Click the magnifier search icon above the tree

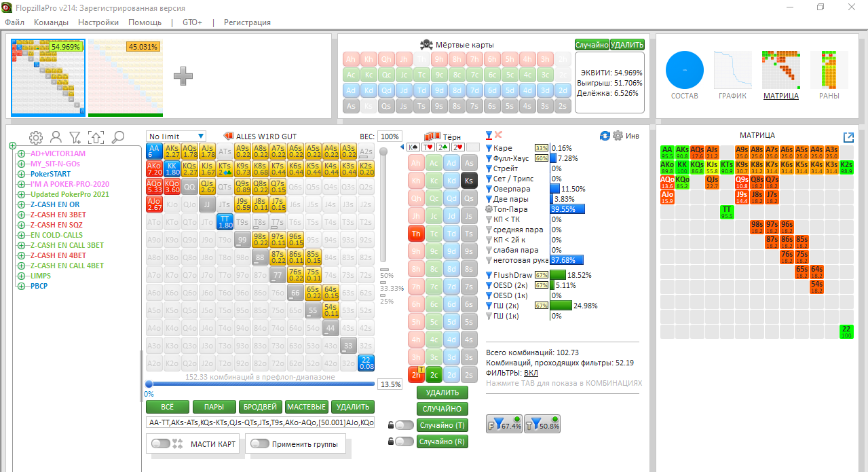[117, 137]
